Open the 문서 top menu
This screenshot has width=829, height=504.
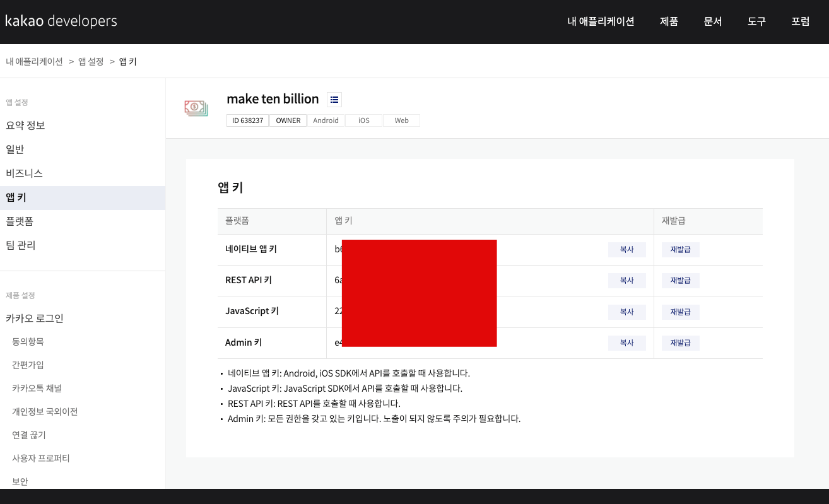(713, 21)
